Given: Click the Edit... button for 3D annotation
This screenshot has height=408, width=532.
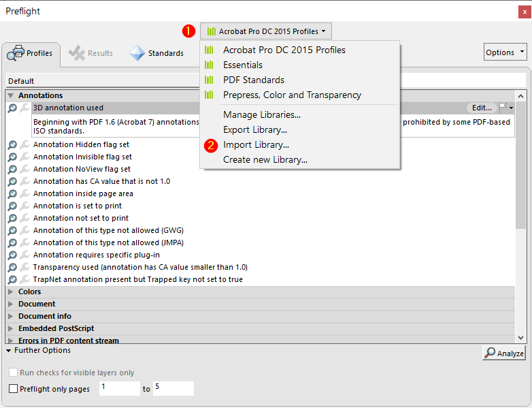Looking at the screenshot, I should (x=482, y=108).
